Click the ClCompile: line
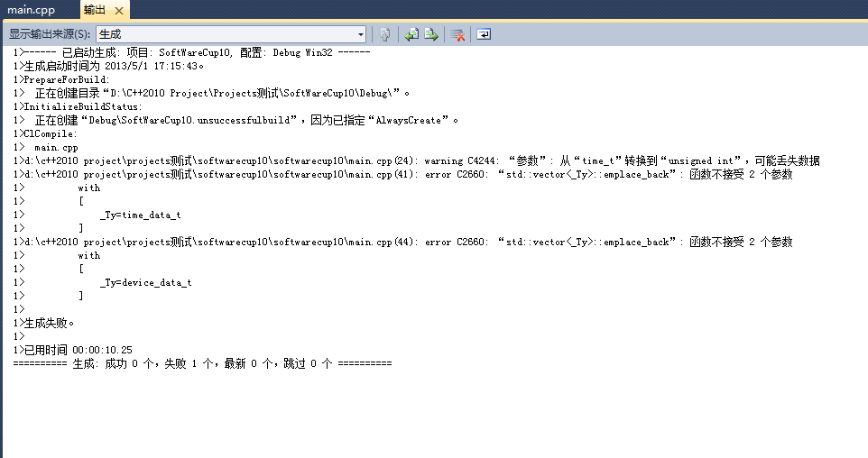The width and height of the screenshot is (868, 458). pyautogui.click(x=45, y=133)
